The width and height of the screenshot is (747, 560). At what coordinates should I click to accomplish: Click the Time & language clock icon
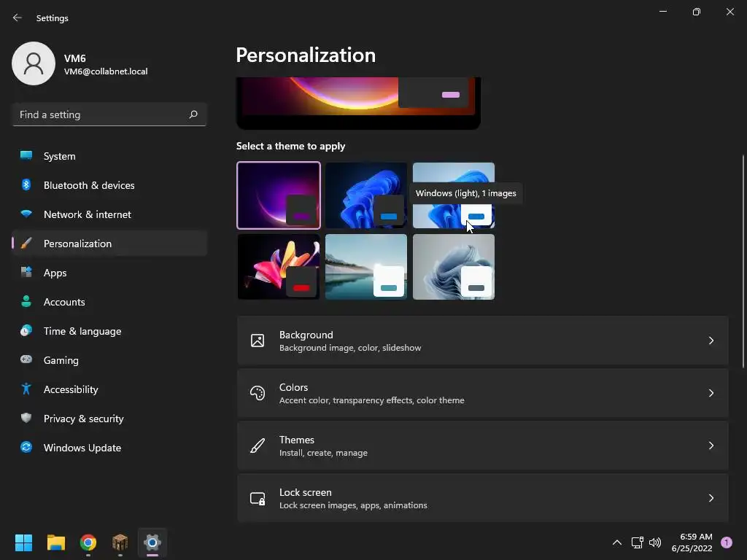26,330
